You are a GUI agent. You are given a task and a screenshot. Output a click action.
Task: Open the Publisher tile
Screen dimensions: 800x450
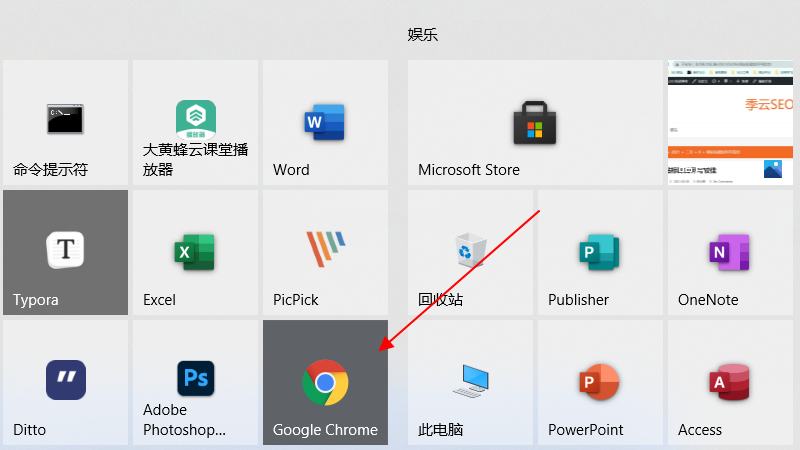[601, 253]
